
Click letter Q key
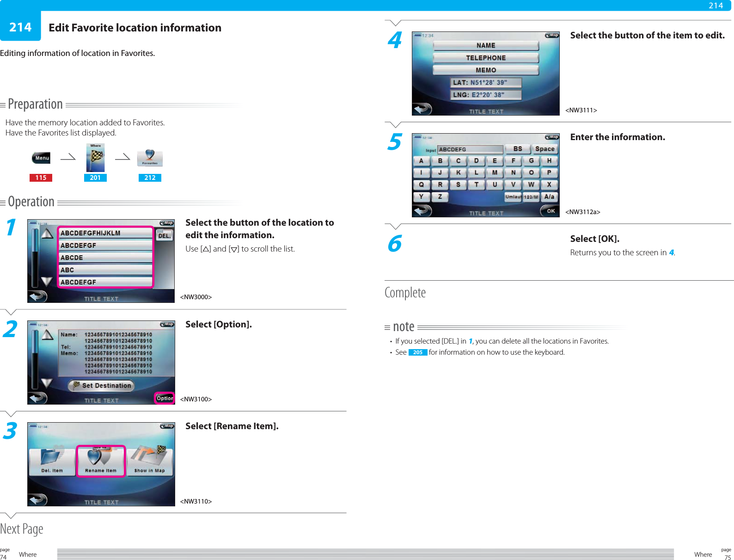421,185
